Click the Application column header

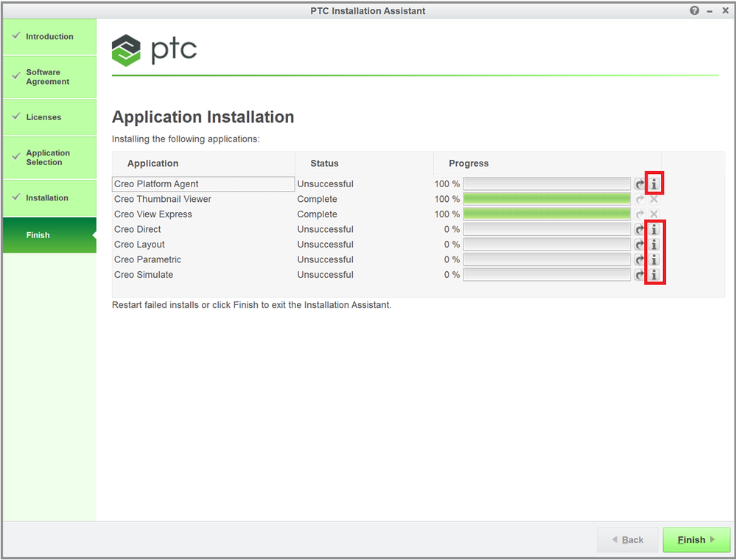(204, 164)
